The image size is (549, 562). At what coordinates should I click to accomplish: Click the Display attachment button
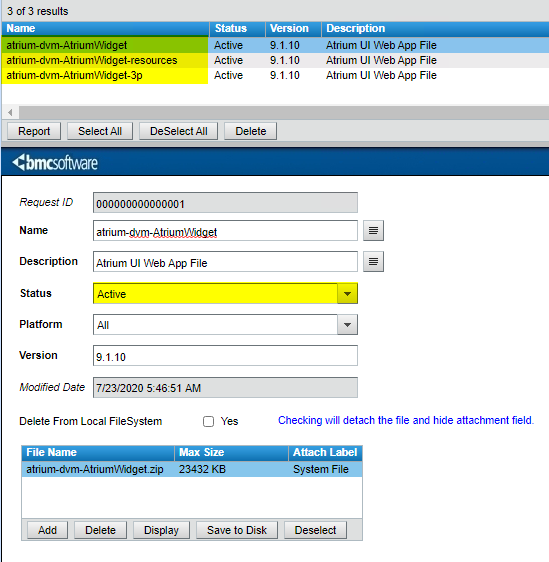[161, 530]
